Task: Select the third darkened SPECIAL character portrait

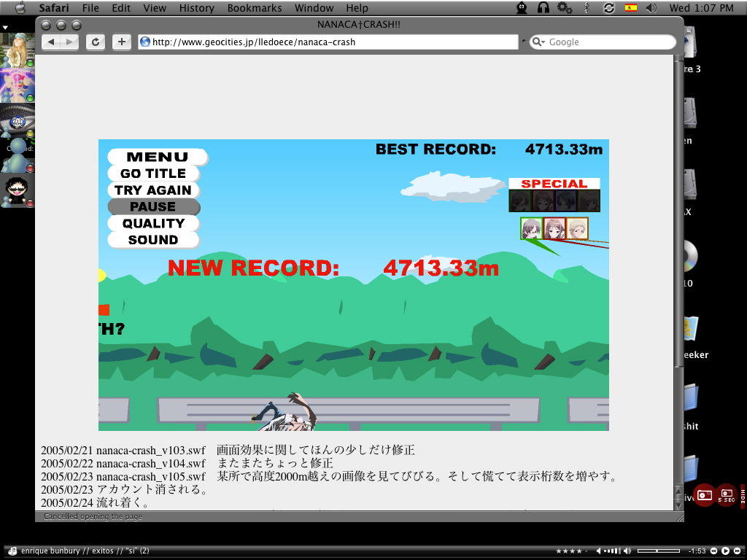Action: coord(565,201)
